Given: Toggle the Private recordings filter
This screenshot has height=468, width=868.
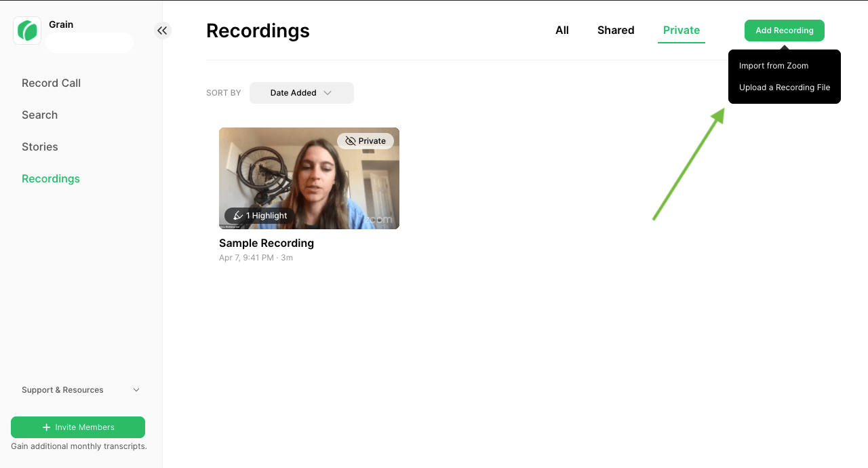Looking at the screenshot, I should tap(681, 31).
